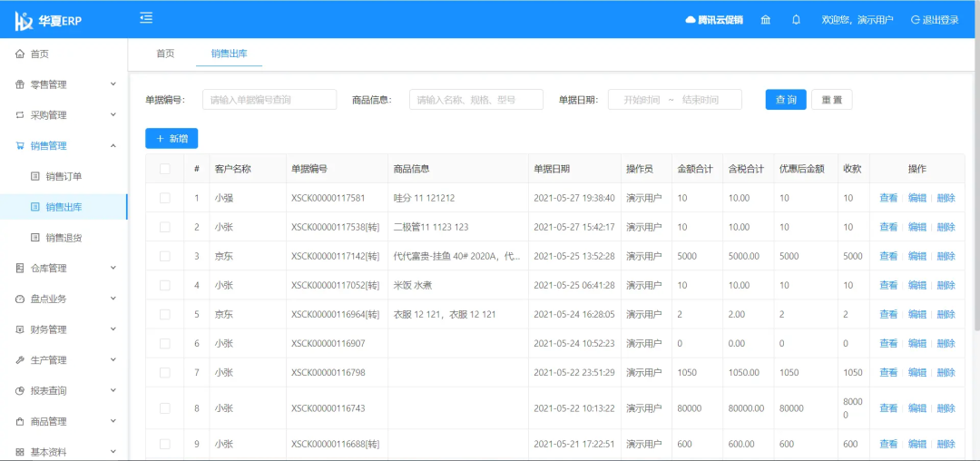Expand the 零售管理 menu chevron
Viewport: 980px width, 461px height.
tap(113, 83)
